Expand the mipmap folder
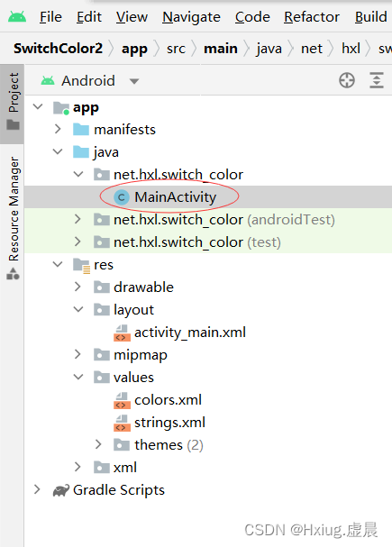392x547 pixels. 78,354
